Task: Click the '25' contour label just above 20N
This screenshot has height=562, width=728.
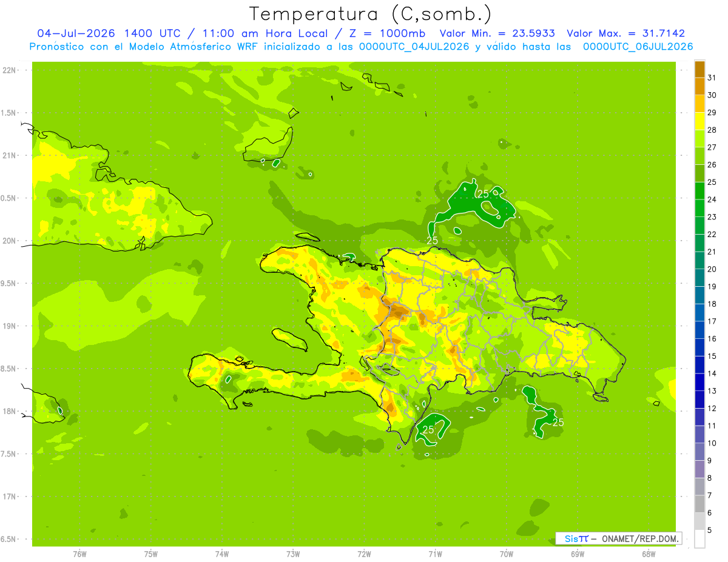Action: pos(432,241)
